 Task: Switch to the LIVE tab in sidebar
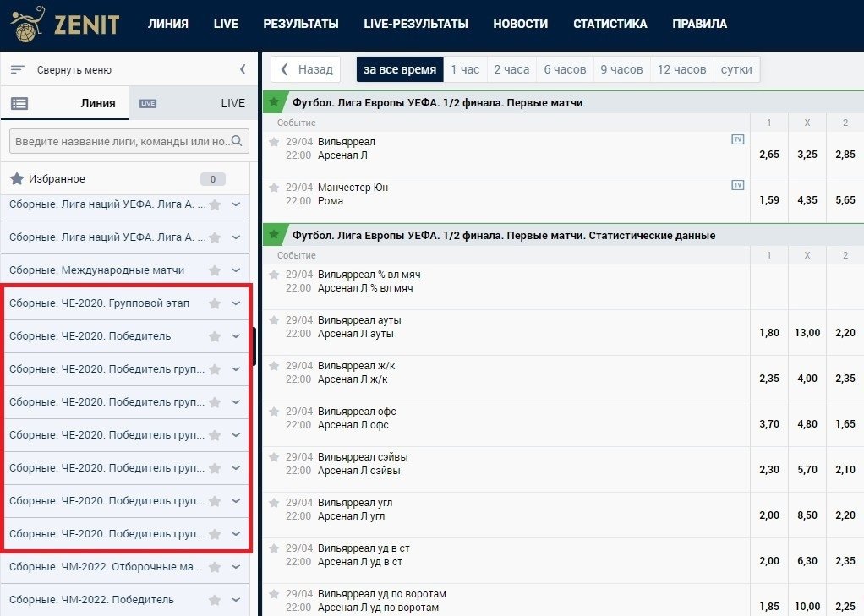pos(232,103)
